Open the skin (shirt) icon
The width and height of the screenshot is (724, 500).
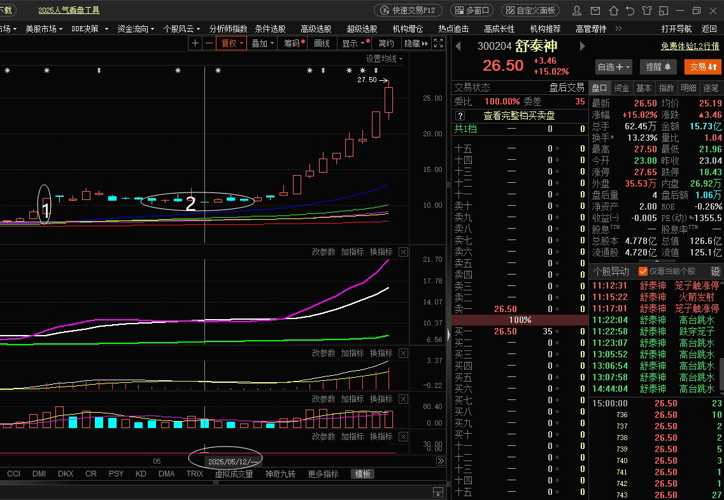tap(647, 10)
